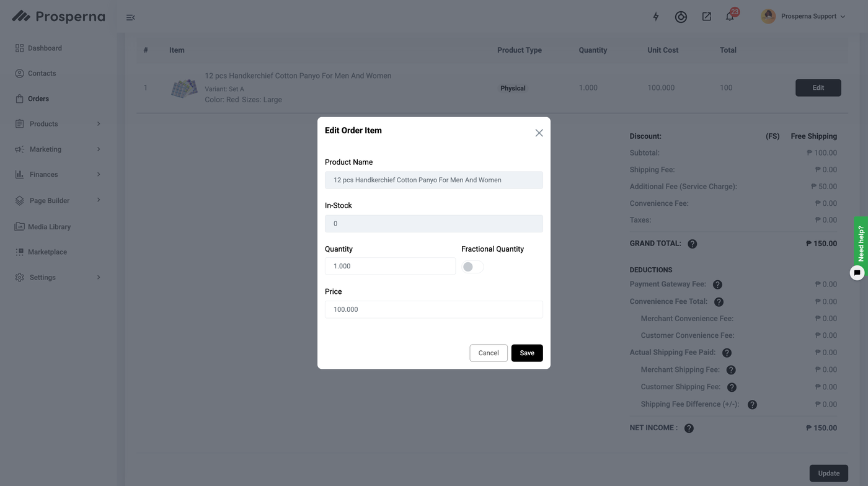This screenshot has height=486, width=868.
Task: Open the notifications bell icon
Action: pyautogui.click(x=730, y=17)
